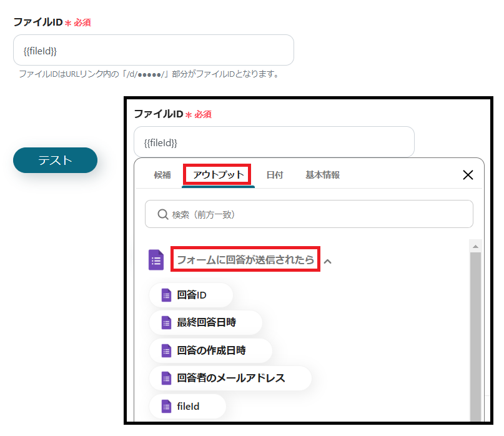This screenshot has width=504, height=436.
Task: Click the forms icon on the 最終回答日時 chip
Action: point(166,323)
